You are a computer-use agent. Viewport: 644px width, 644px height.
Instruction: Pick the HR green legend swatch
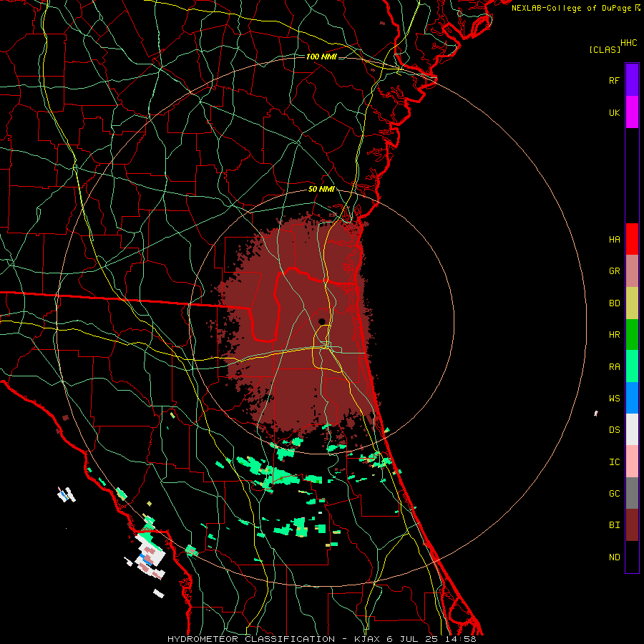click(632, 335)
